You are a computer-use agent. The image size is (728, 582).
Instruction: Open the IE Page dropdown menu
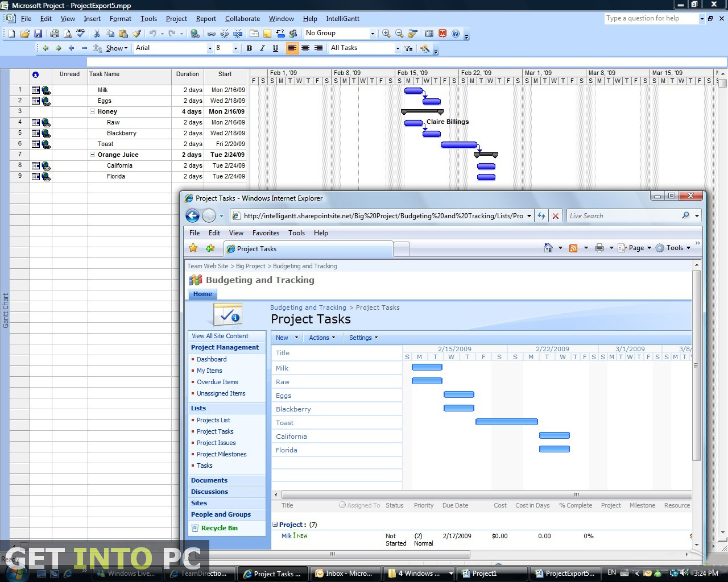[x=640, y=248]
